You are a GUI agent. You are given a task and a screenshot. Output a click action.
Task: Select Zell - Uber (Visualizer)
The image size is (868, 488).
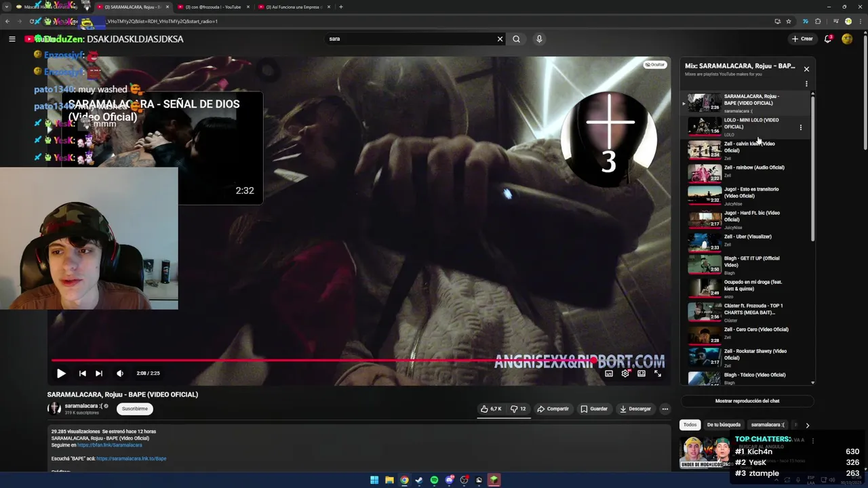pos(745,242)
